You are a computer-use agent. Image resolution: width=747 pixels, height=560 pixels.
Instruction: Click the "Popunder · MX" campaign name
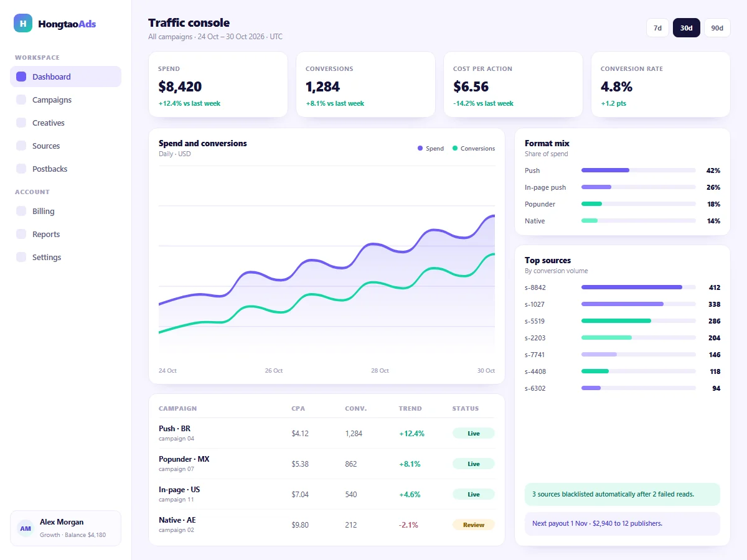[x=184, y=459]
